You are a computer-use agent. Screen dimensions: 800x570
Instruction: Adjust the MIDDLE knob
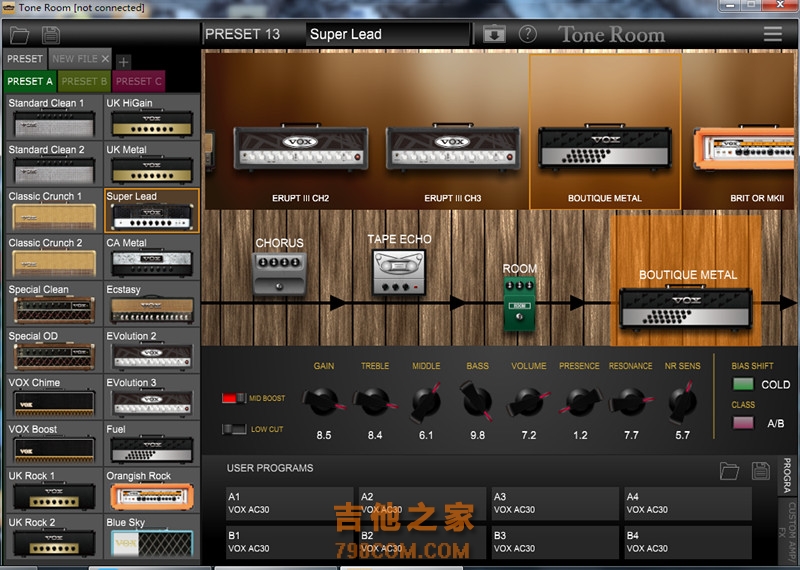pos(426,403)
